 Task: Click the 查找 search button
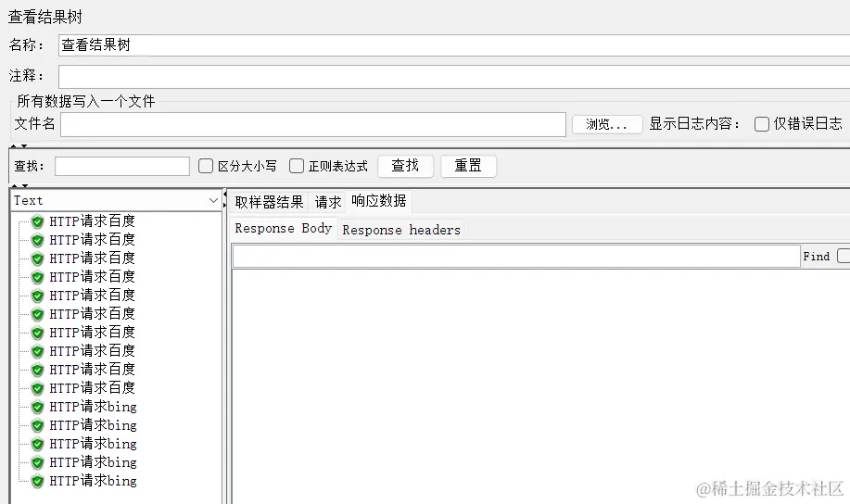(x=405, y=166)
